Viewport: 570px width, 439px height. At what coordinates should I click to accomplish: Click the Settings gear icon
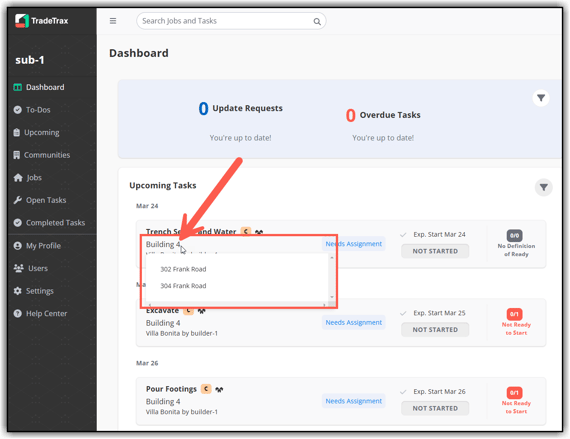(x=17, y=291)
